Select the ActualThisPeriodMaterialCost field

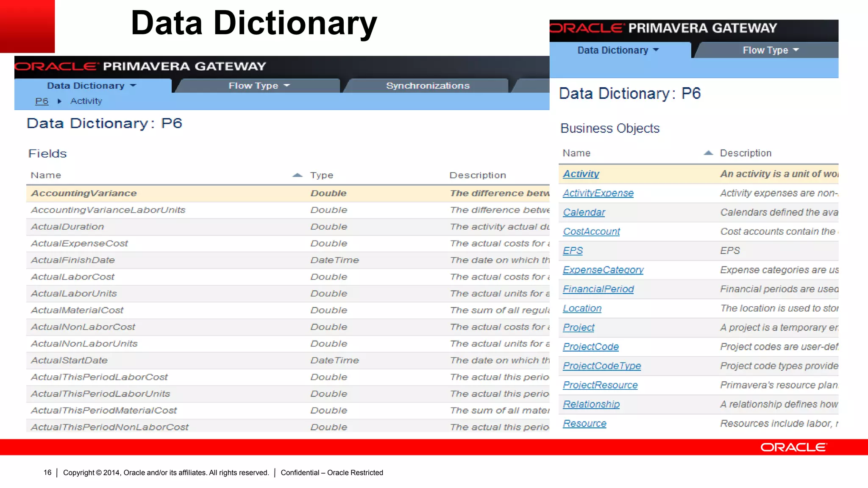tap(104, 410)
